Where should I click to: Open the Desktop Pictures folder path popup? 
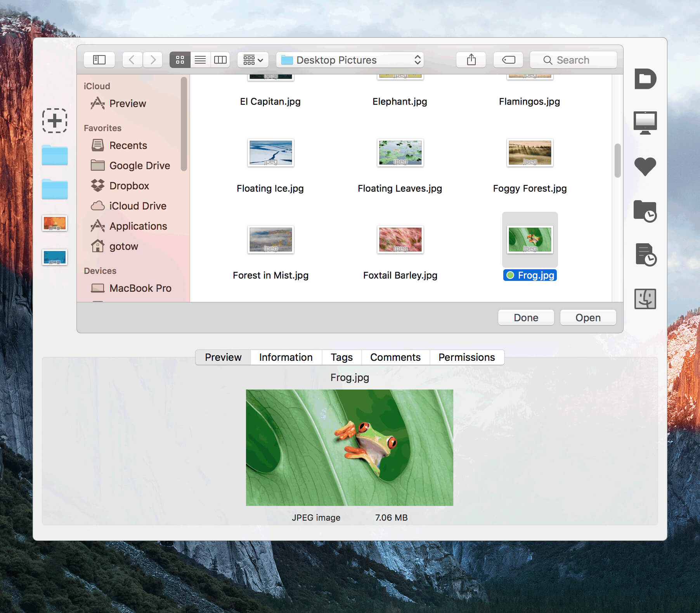(x=350, y=60)
